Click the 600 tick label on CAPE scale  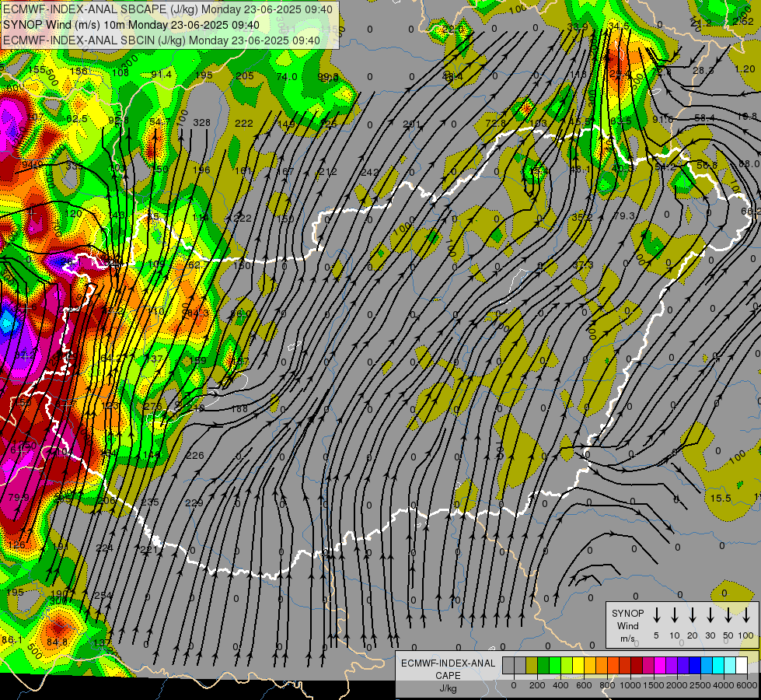tap(584, 685)
